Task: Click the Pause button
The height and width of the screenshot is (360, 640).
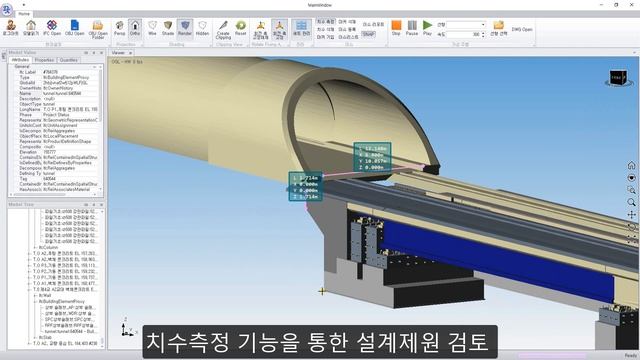Action: 412,28
